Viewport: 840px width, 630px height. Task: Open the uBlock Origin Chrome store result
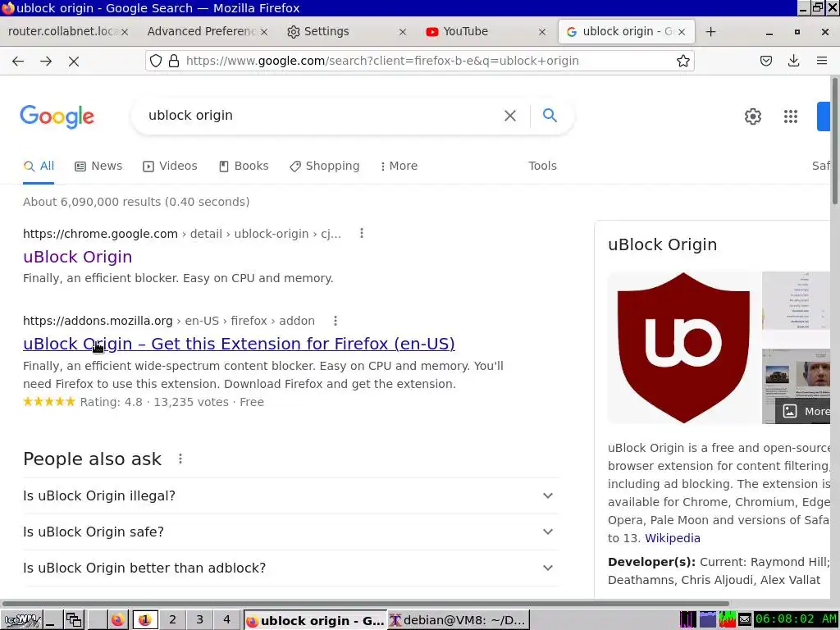pyautogui.click(x=78, y=257)
